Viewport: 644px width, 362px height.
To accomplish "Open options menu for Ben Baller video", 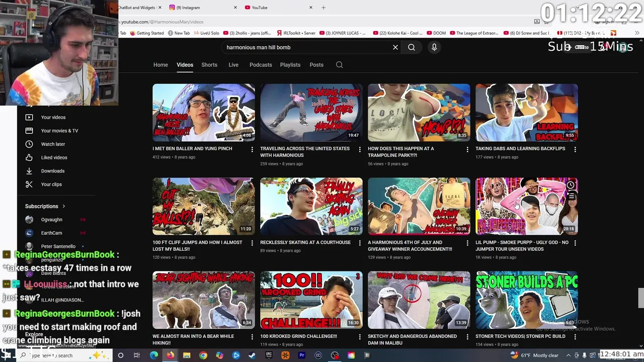I will [x=252, y=149].
